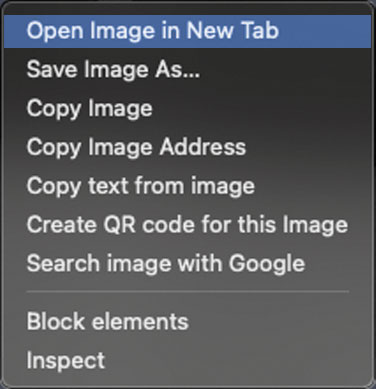Screen dimensions: 376x389
Task: Launch Inspect from context menu
Action: (x=188, y=360)
